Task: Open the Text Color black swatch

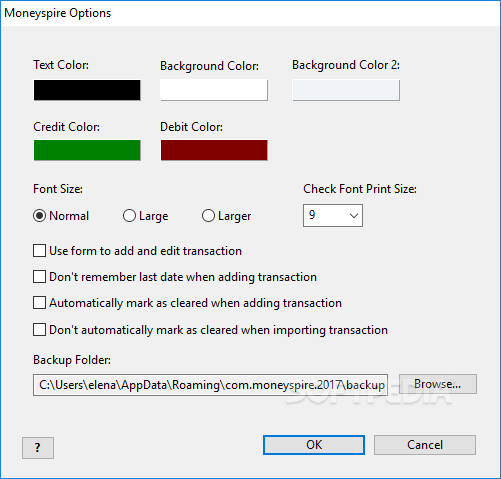Action: coord(87,90)
